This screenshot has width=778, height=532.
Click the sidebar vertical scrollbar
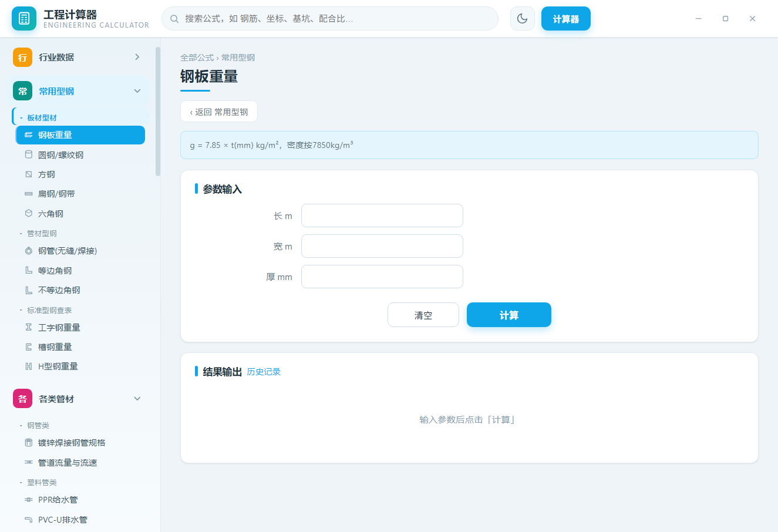pyautogui.click(x=157, y=112)
